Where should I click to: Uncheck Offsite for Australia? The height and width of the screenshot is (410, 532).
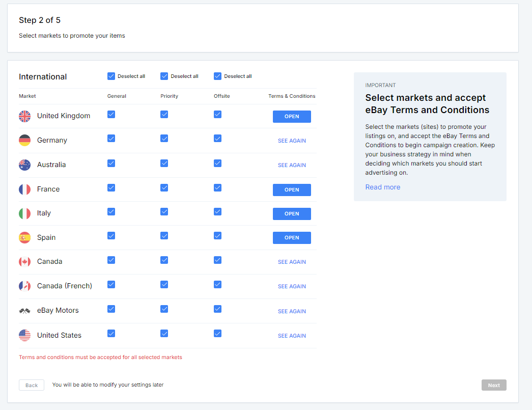pos(217,163)
